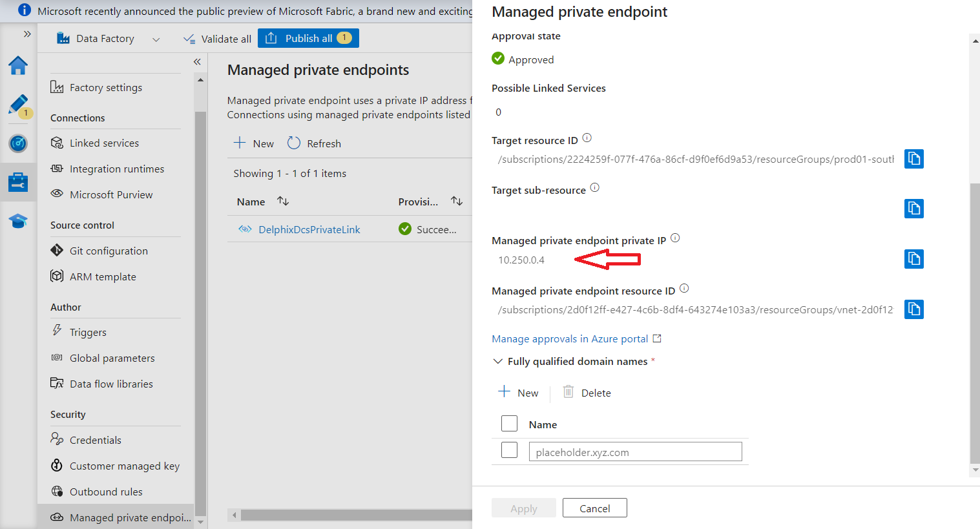980x529 pixels.
Task: Open Linked services in Connections
Action: click(104, 143)
